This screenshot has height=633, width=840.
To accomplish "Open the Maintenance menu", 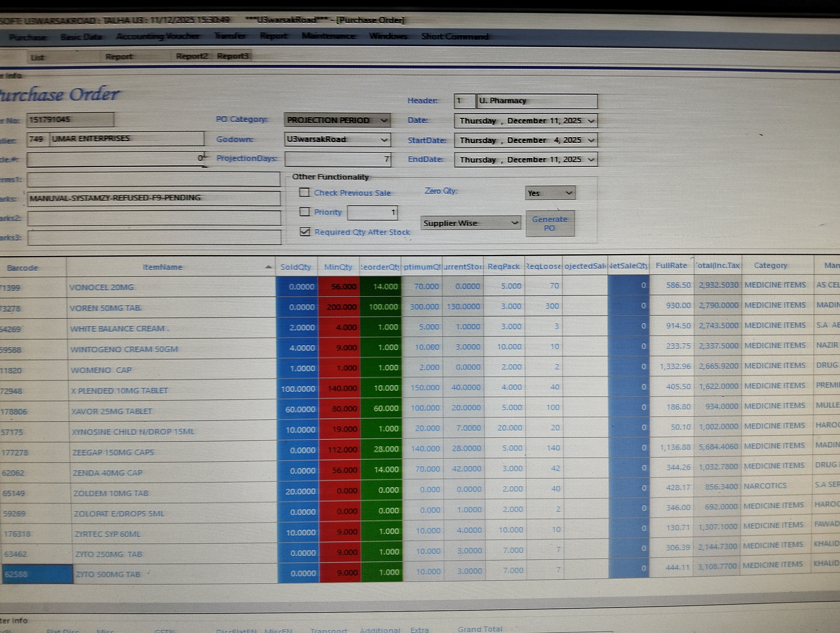I will pyautogui.click(x=328, y=36).
